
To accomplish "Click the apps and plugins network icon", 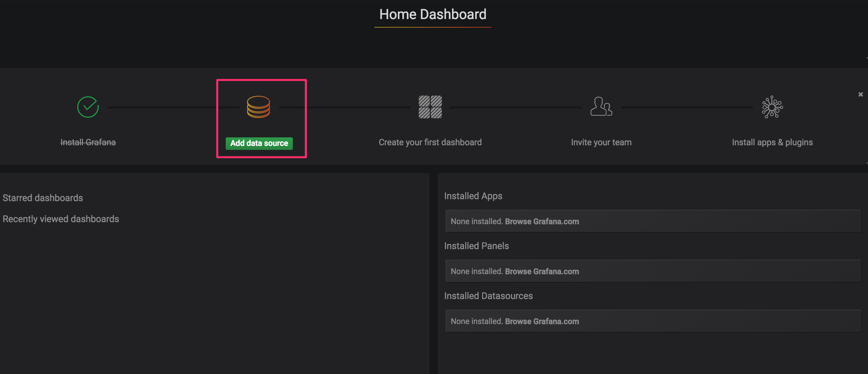I will click(772, 107).
